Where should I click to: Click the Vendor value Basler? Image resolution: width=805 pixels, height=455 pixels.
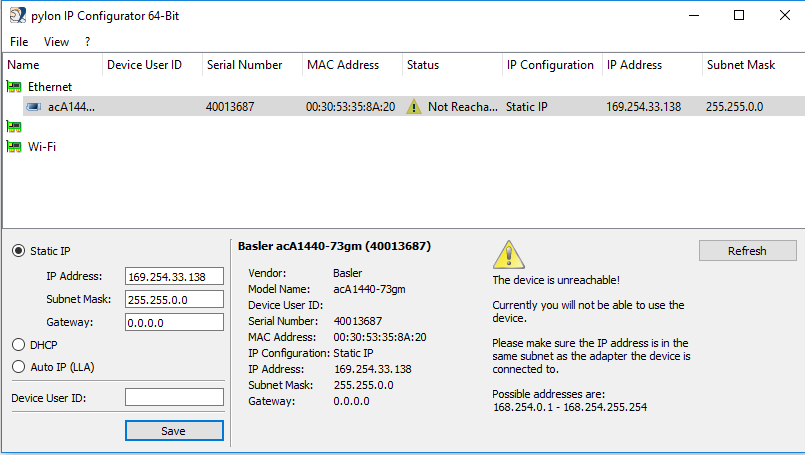pos(348,273)
